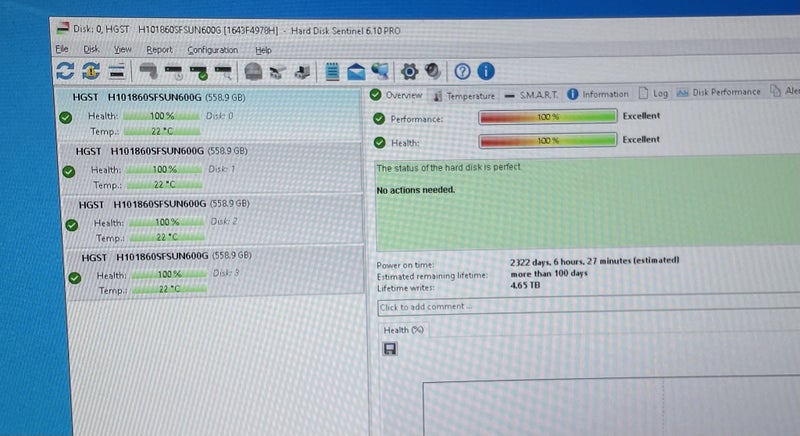The image size is (800, 436).
Task: Switch to the Temperature tab
Action: click(464, 95)
